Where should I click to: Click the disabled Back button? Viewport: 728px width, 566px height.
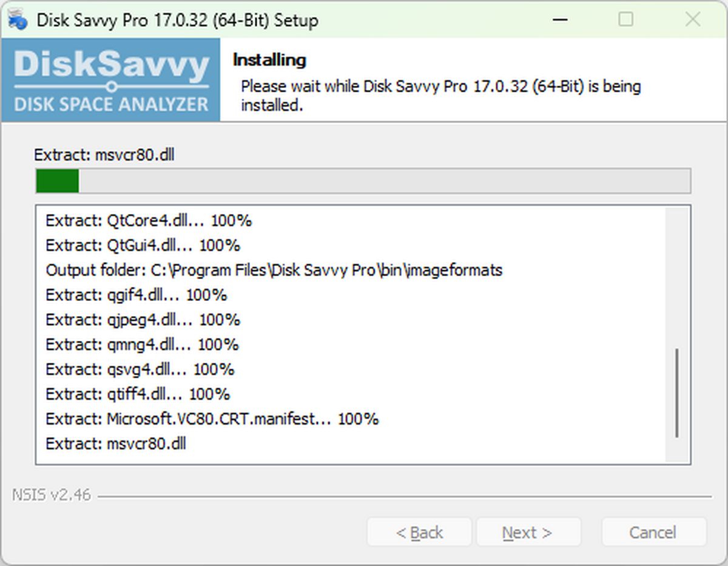click(419, 532)
